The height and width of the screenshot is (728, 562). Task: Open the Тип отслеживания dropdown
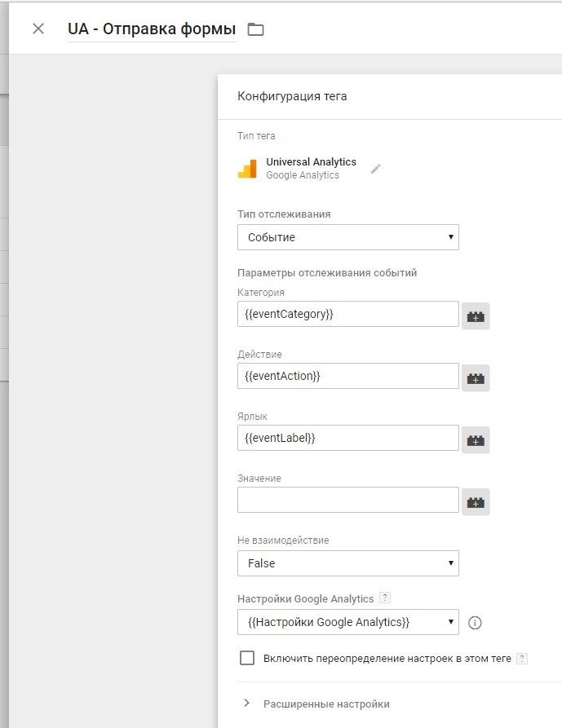pos(347,237)
